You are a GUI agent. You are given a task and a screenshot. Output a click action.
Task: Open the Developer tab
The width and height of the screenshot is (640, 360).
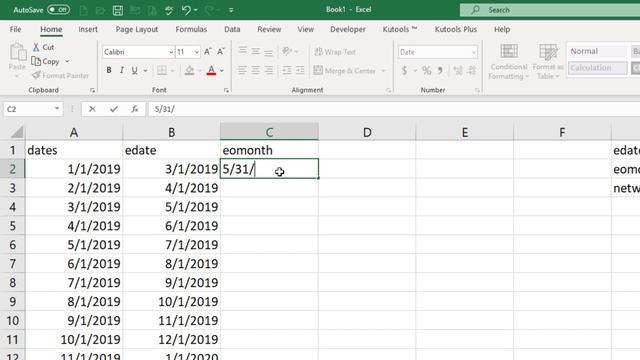coord(348,29)
